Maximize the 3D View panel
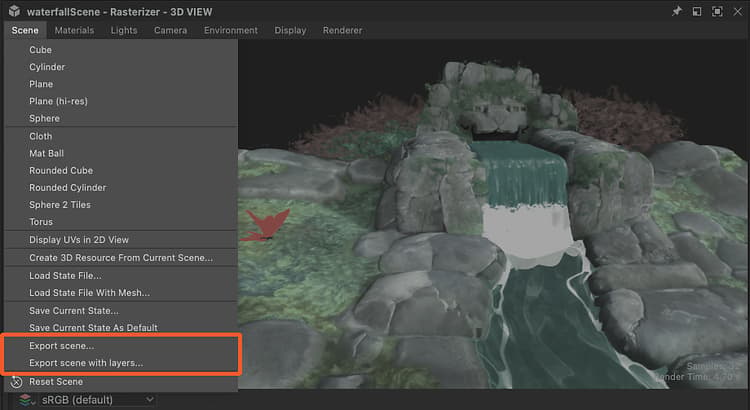The width and height of the screenshot is (750, 410). 717,11
